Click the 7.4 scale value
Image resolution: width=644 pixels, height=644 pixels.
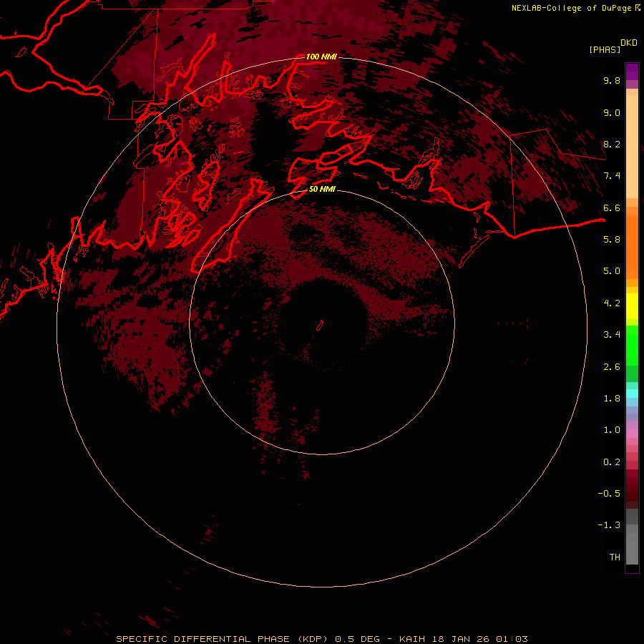(x=612, y=176)
